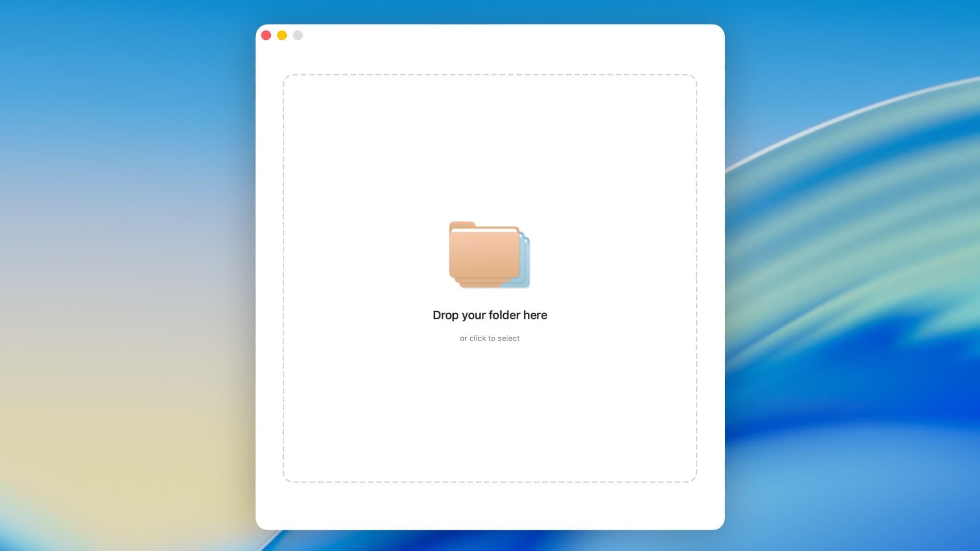This screenshot has height=551, width=980.
Task: Click the blue folder peeking behind the orange folder
Action: coord(526,260)
